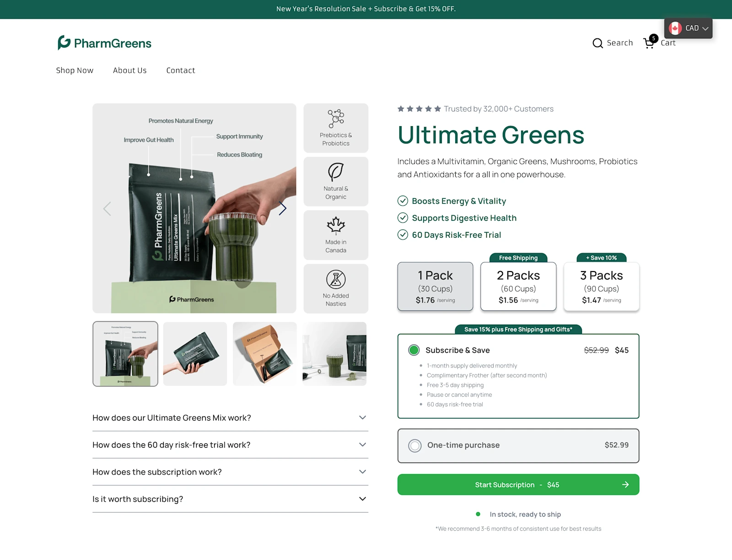
Task: Click checkmark beside 60 Days Risk-Free Trial
Action: coord(403,235)
